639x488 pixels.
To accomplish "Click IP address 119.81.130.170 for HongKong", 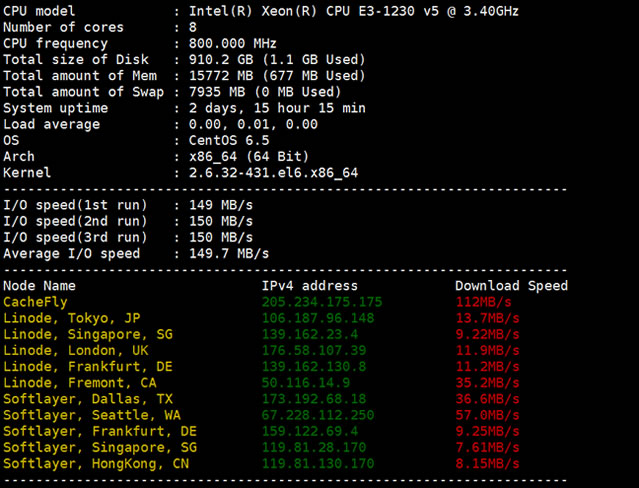I will coord(318,464).
